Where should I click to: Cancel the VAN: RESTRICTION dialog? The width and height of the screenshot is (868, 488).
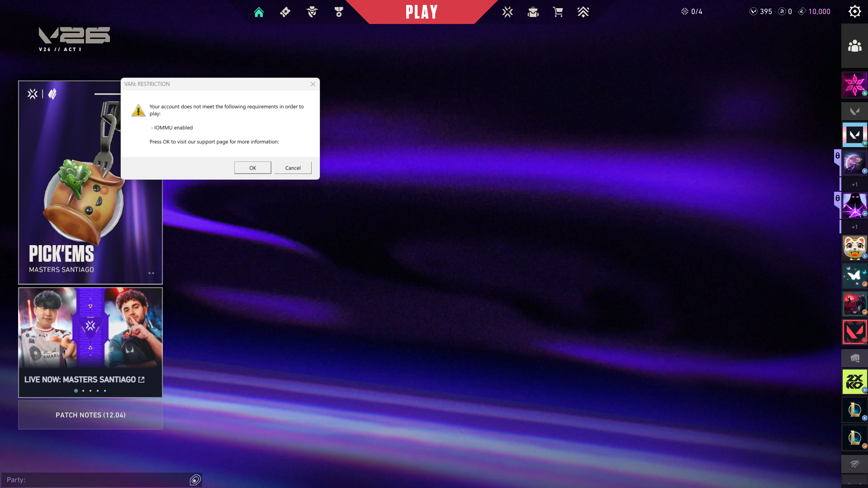[293, 167]
